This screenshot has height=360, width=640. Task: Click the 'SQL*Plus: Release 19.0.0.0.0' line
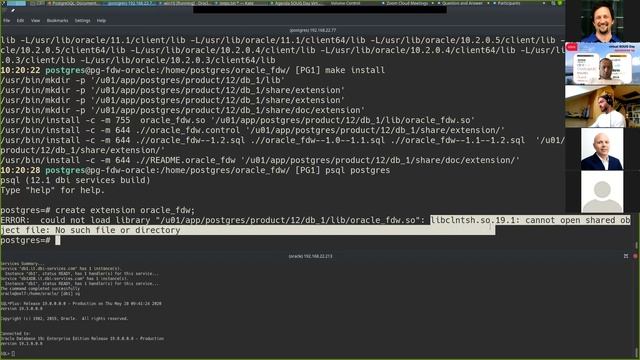pyautogui.click(x=81, y=304)
